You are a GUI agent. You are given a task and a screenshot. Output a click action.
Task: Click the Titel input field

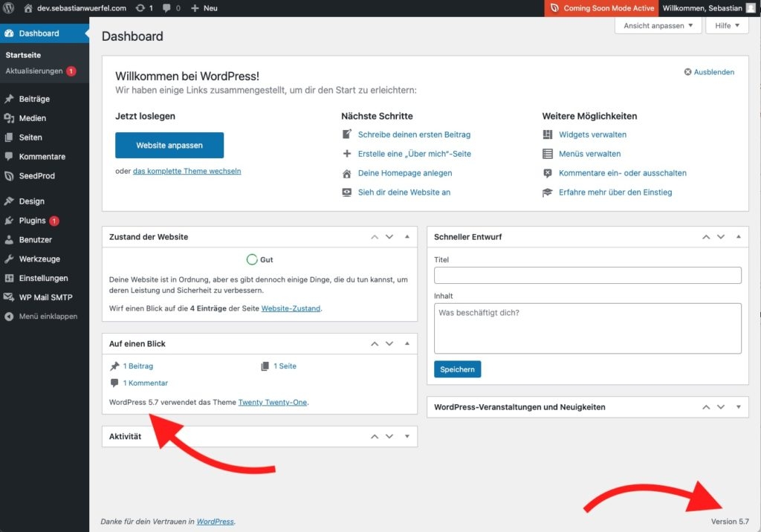coord(588,275)
